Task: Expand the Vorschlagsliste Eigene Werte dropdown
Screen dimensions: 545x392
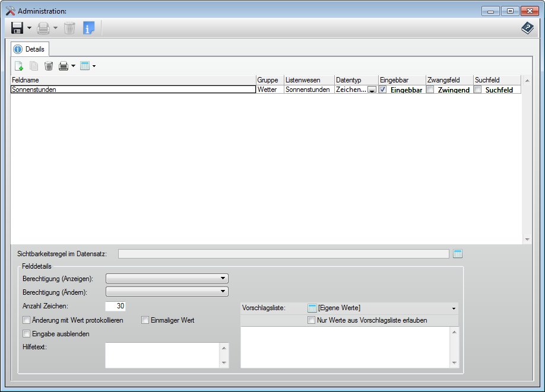Action: click(454, 308)
